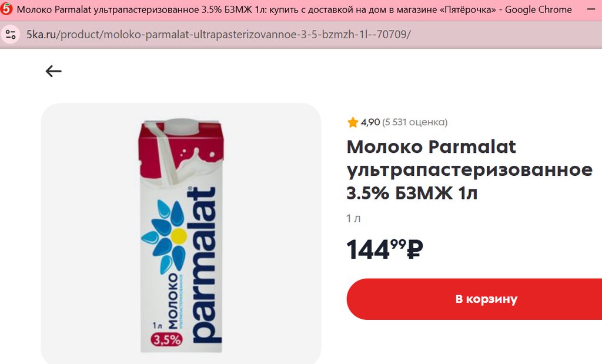Click the 1 л volume label under title
602x364 pixels.
[x=353, y=219]
